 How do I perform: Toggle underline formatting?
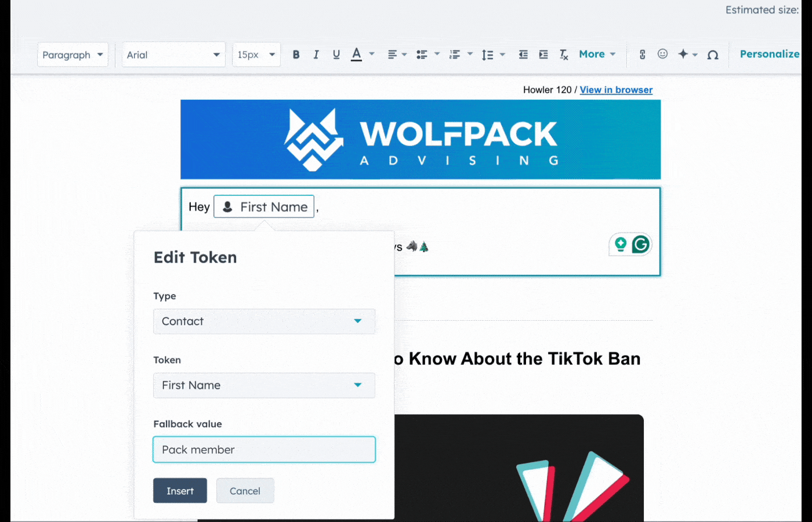(336, 55)
